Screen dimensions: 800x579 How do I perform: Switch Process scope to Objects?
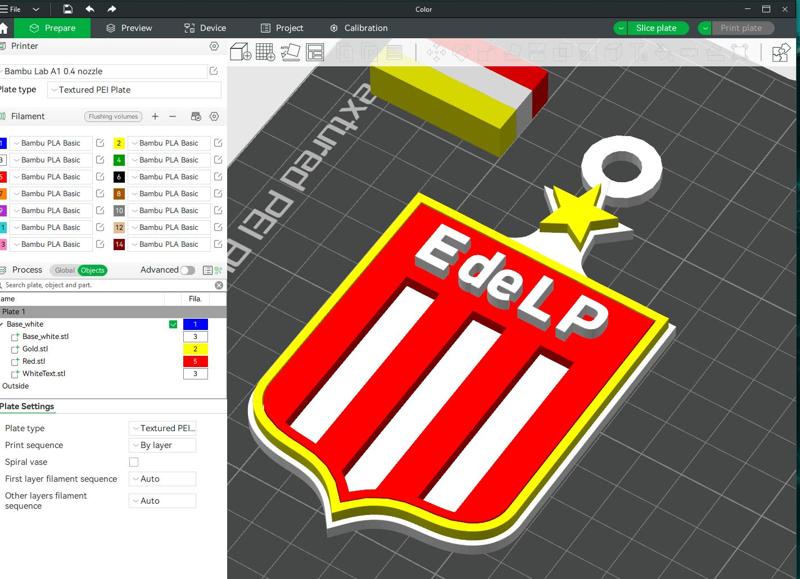point(92,270)
